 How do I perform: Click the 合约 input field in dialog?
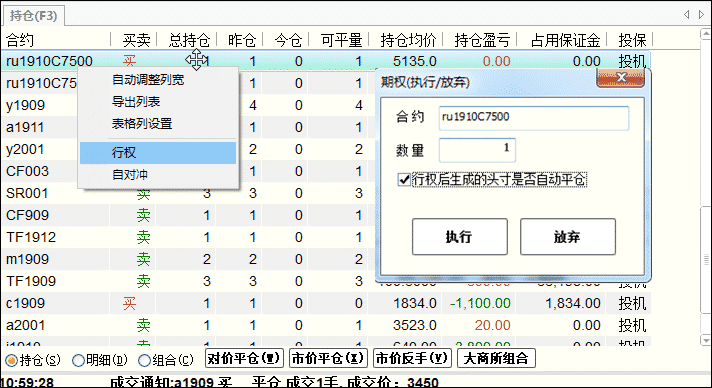(x=534, y=118)
